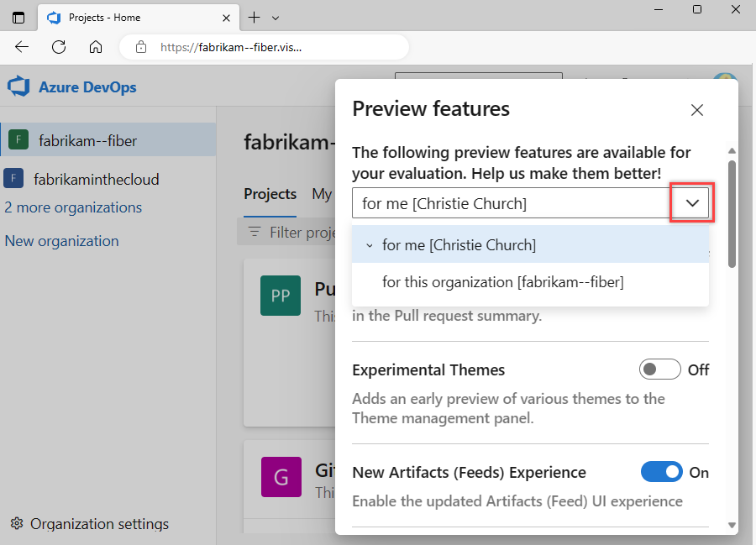Select the fabrikam--fiber organization avatar
Screen dimensions: 756x545
click(x=18, y=139)
